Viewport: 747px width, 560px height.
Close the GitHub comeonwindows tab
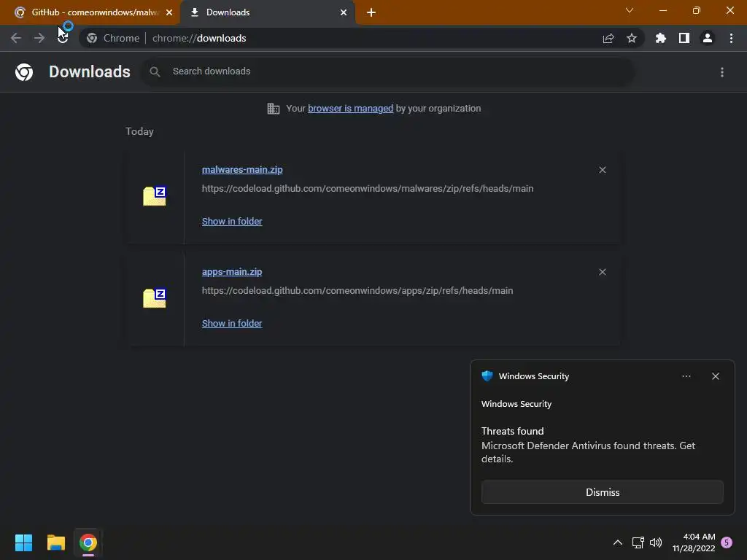click(x=169, y=12)
